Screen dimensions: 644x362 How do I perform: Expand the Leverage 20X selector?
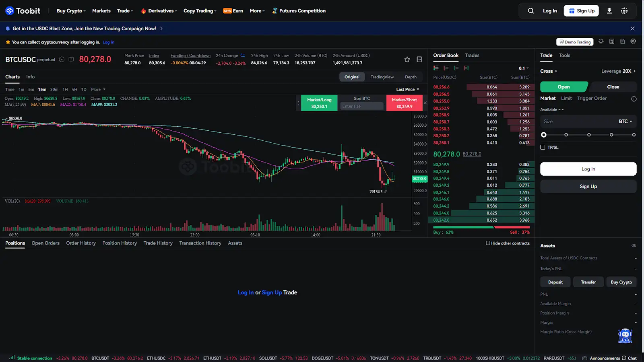618,71
